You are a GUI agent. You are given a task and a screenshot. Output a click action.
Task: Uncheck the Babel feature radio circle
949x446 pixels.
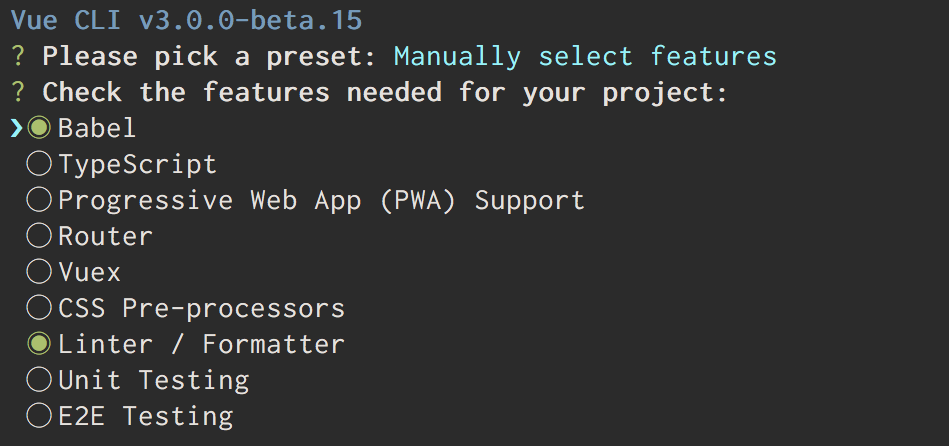39,128
